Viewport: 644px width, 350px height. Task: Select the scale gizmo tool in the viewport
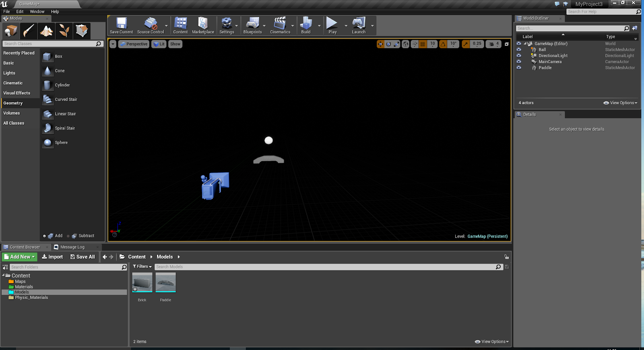pos(396,44)
